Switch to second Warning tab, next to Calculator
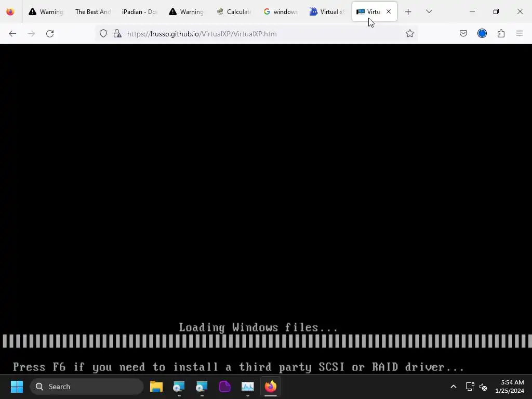Image resolution: width=532 pixels, height=399 pixels. click(x=187, y=12)
